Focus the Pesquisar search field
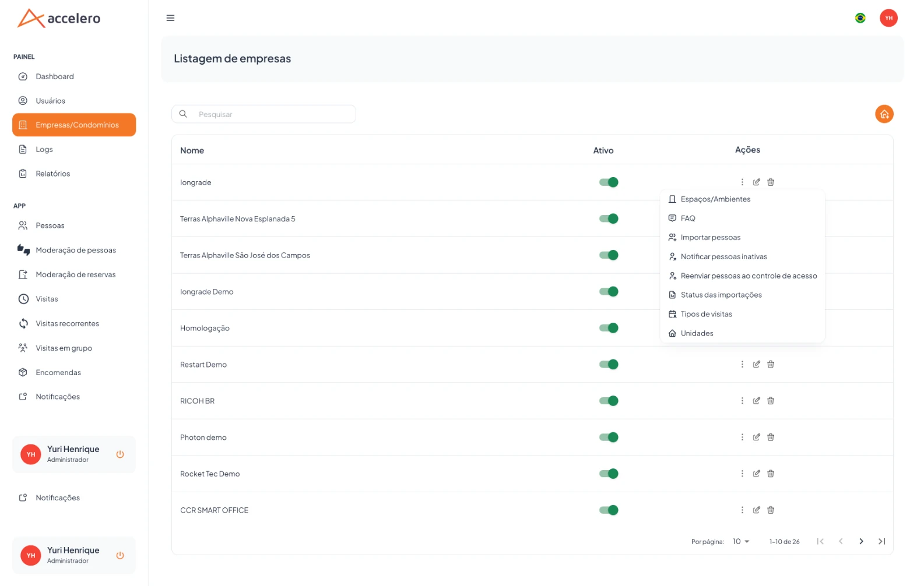Viewport: 924px width, 586px height. 264,114
